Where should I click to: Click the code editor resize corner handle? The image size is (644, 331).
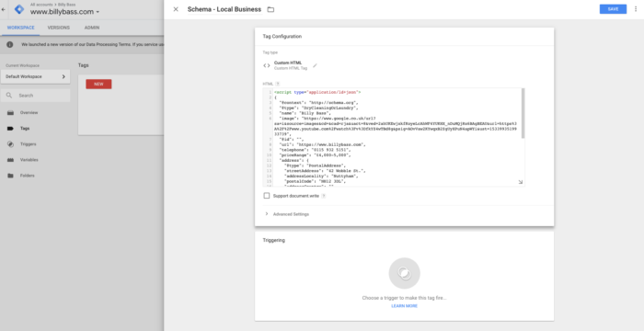pyautogui.click(x=521, y=182)
